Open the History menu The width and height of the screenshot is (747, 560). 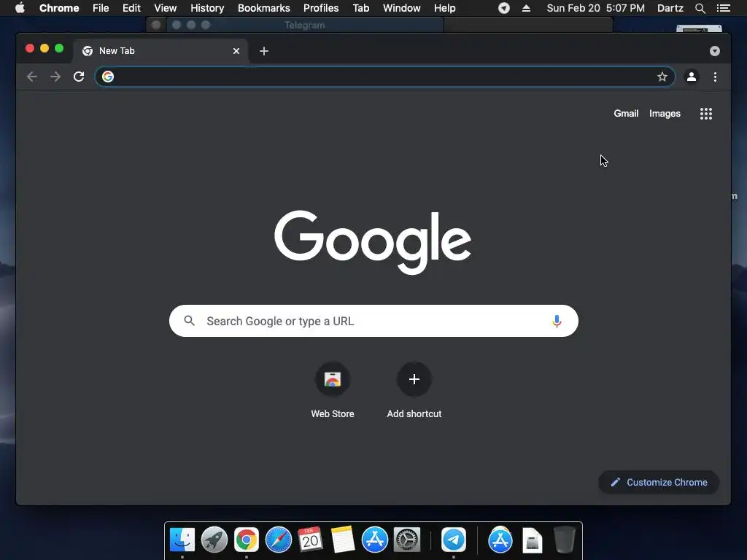tap(207, 8)
